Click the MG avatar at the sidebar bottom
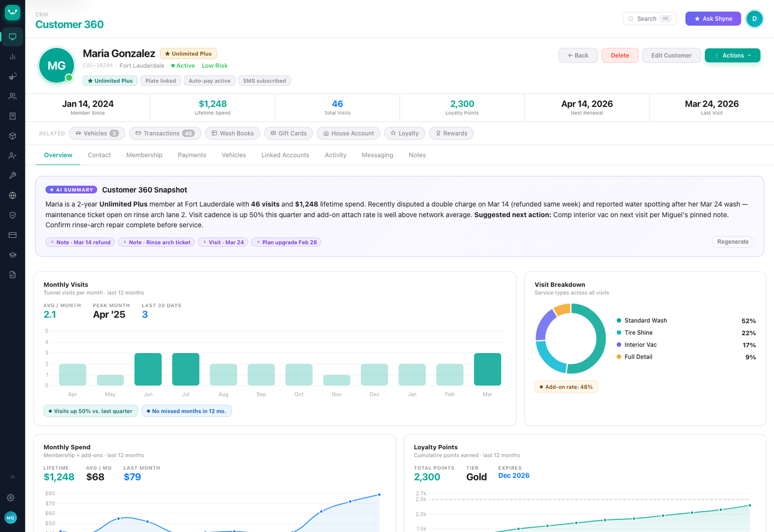Viewport: 774px width, 532px height. point(11,517)
